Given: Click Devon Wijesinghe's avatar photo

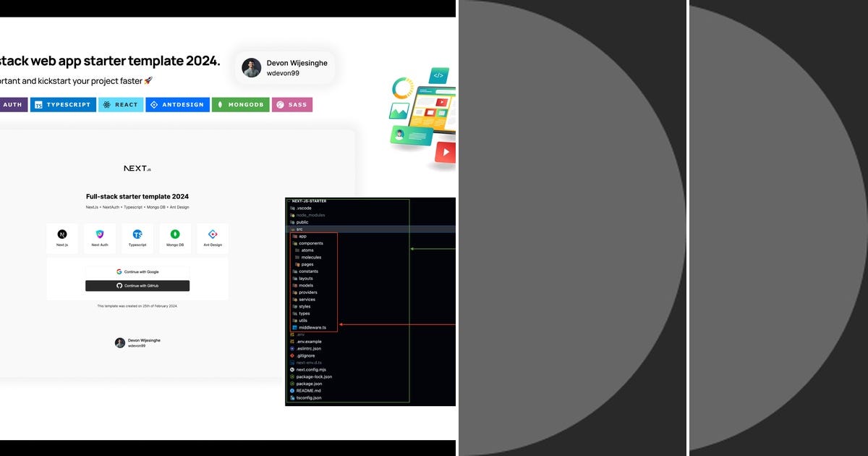Looking at the screenshot, I should tap(250, 67).
